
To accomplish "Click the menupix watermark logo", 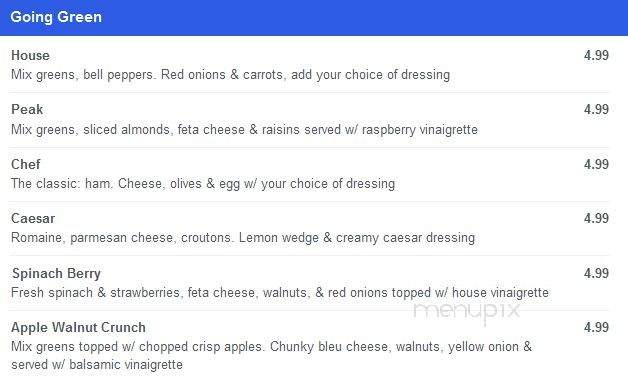I will [467, 312].
